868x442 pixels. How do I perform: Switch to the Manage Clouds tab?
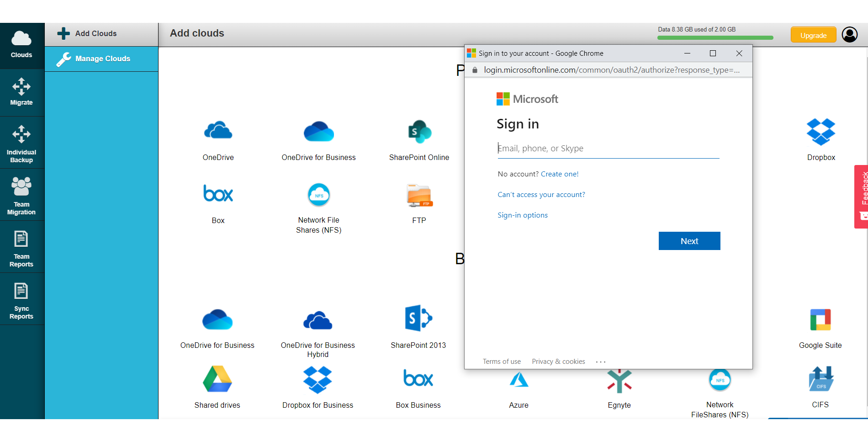coord(101,59)
